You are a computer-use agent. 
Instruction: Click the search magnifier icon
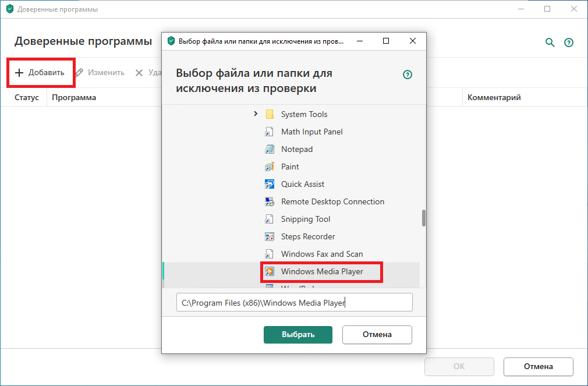[550, 42]
